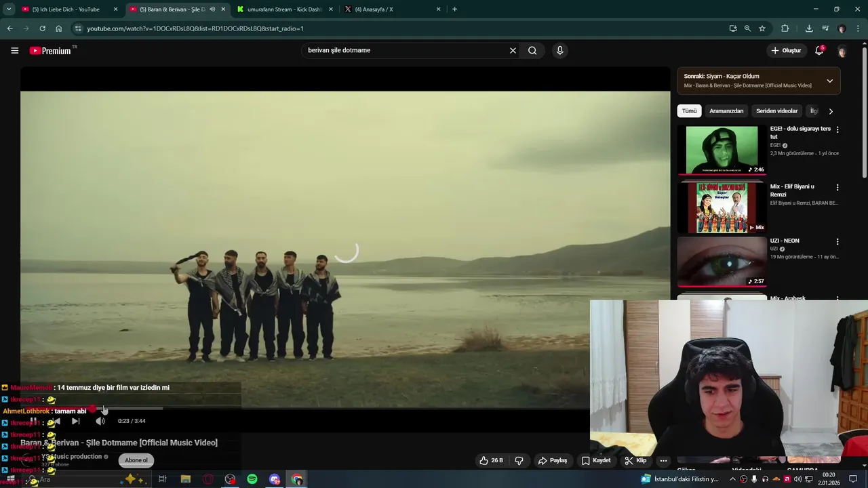868x488 pixels.
Task: Clear the search box with the X
Action: [x=513, y=50]
